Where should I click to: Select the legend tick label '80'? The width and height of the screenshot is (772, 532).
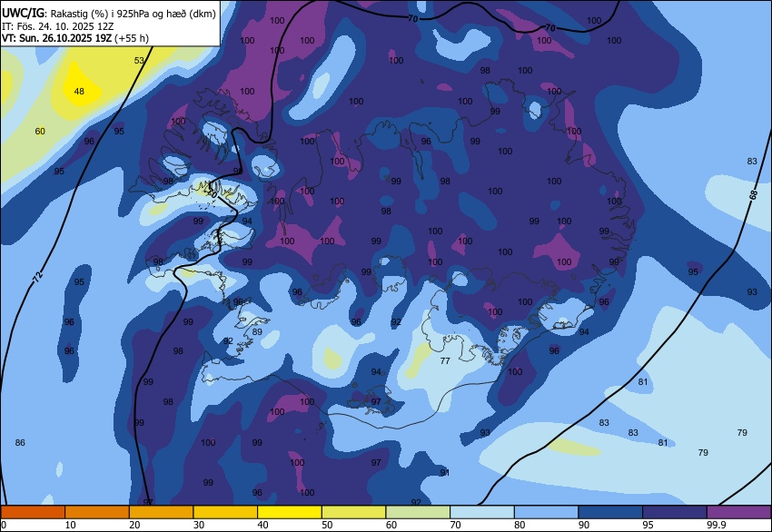520,525
